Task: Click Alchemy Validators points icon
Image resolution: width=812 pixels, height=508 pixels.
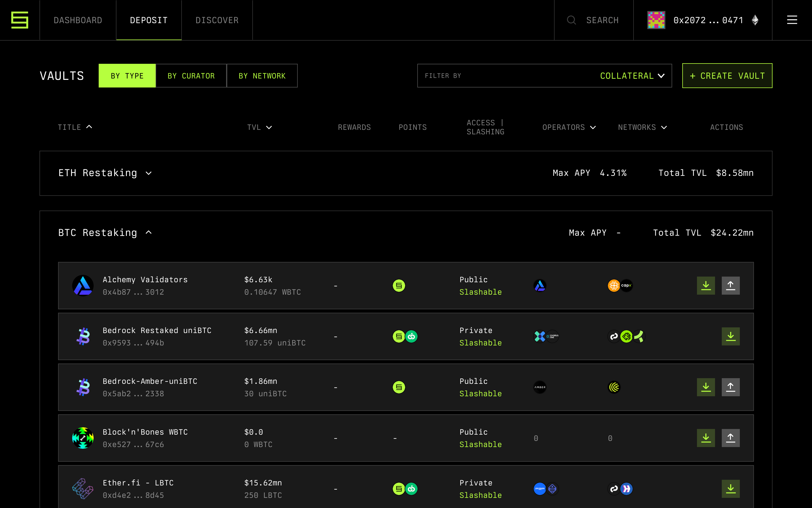Action: click(399, 286)
